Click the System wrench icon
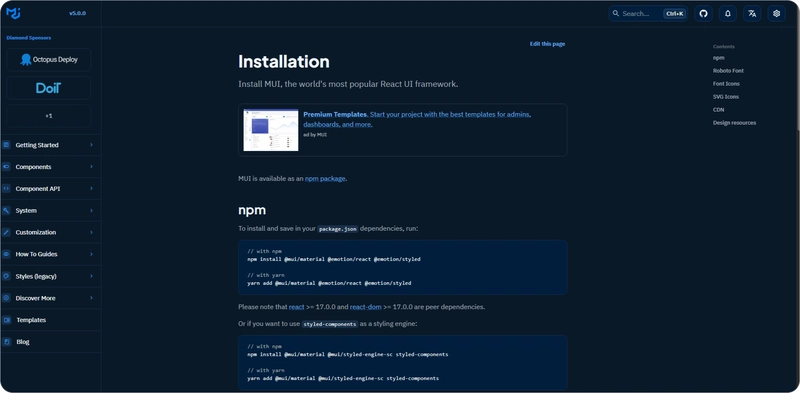Viewport: 800px width, 393px height. [6, 210]
